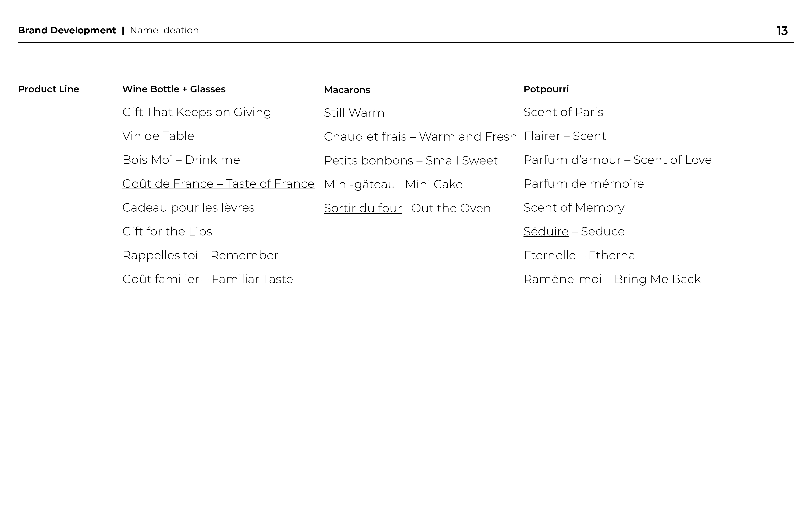Image resolution: width=812 pixels, height=525 pixels.
Task: Select "Parfum d'amour – Scent of Love"
Action: 617,160
